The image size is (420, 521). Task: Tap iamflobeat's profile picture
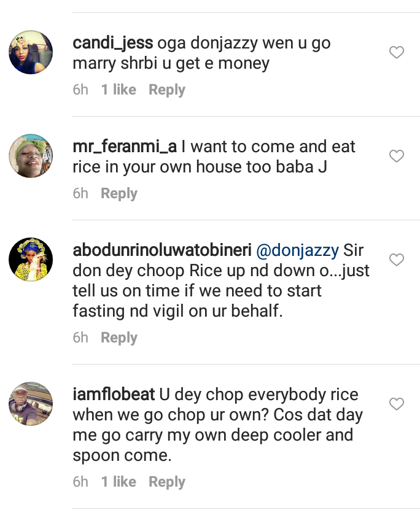point(30,403)
